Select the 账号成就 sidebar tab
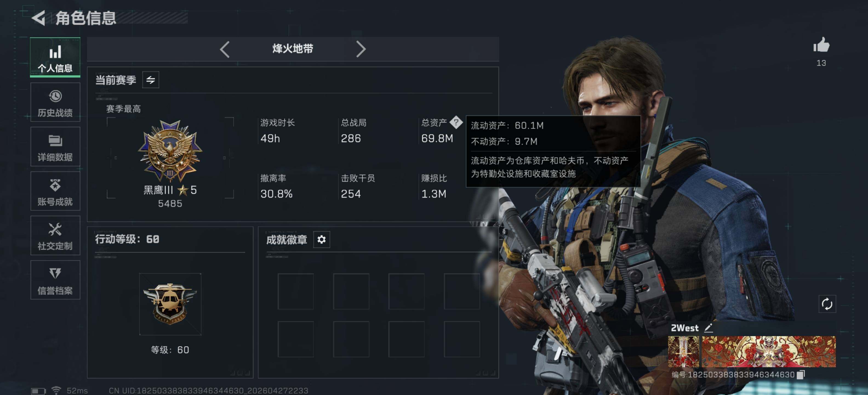Screen dimensions: 868x395 (x=55, y=191)
